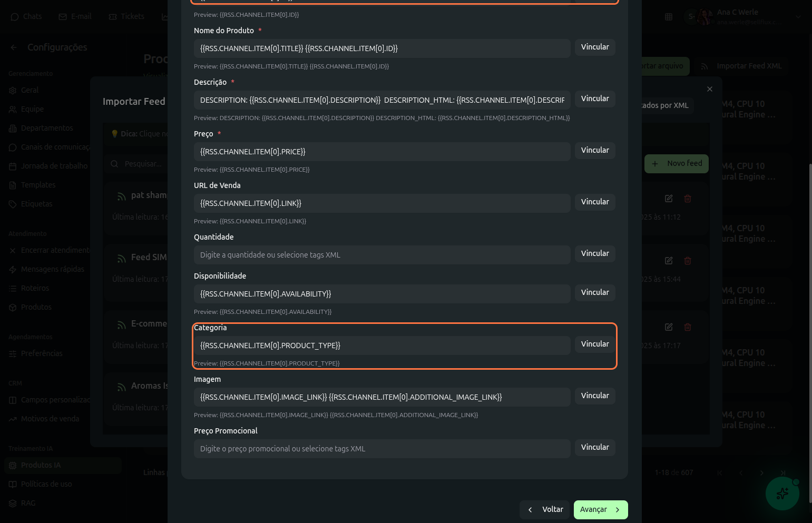Close the Importar Feed dialog with X

(x=710, y=89)
